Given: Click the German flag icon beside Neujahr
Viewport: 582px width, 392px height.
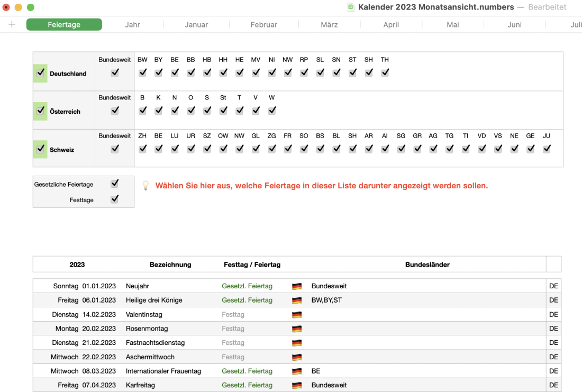Looking at the screenshot, I should (297, 286).
